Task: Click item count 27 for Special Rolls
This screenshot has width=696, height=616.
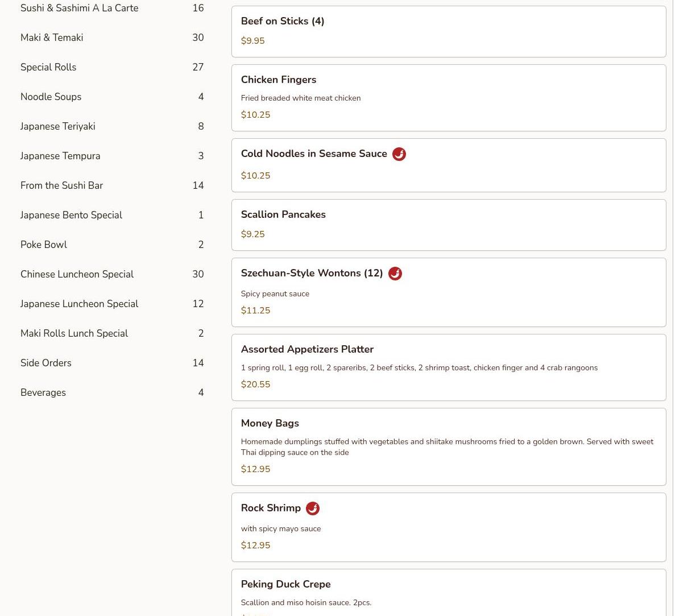Action: [x=198, y=67]
